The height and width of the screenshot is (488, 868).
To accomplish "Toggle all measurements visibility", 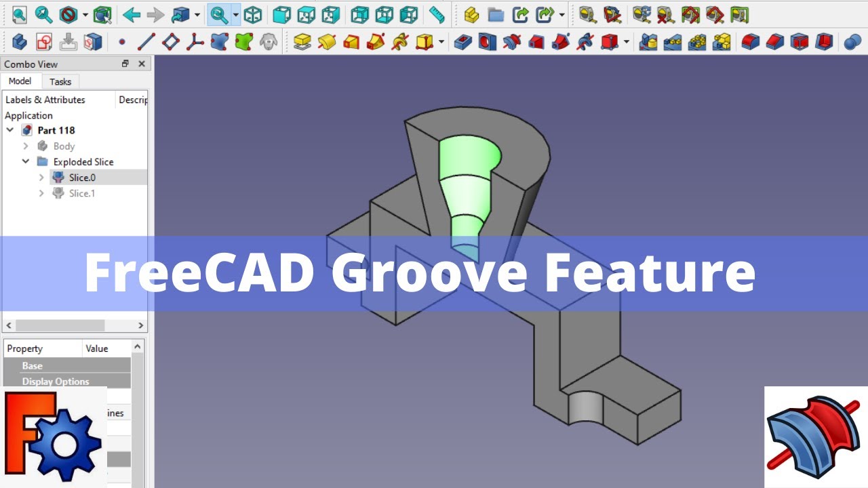I will (x=690, y=14).
